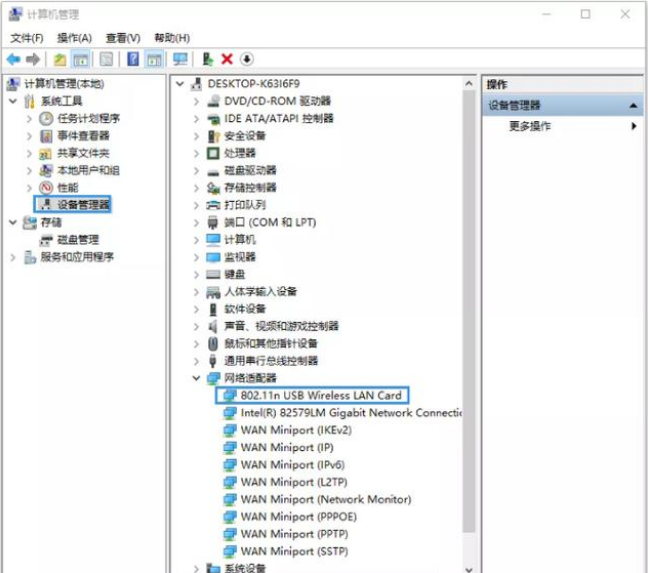The width and height of the screenshot is (648, 573).
Task: Open the 查看(V) menu
Action: click(x=123, y=38)
